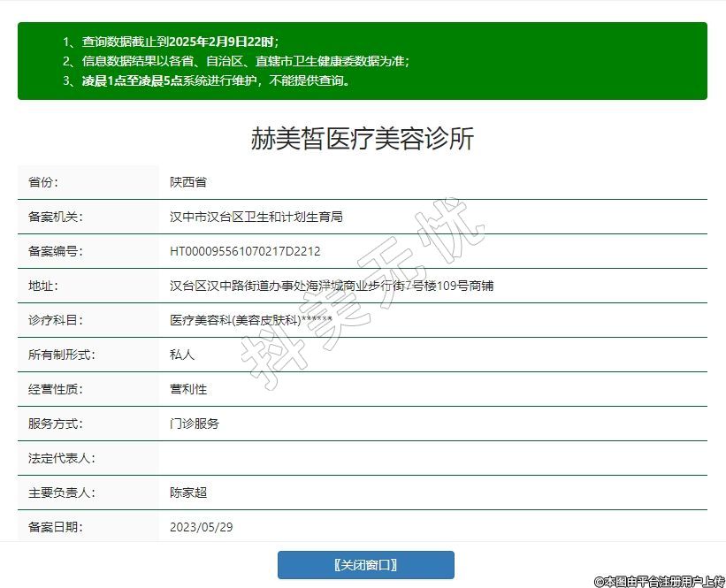Image resolution: width=726 pixels, height=588 pixels.
Task: Select the address text starting with 汉台区汉中路街道
Action: pyautogui.click(x=332, y=286)
